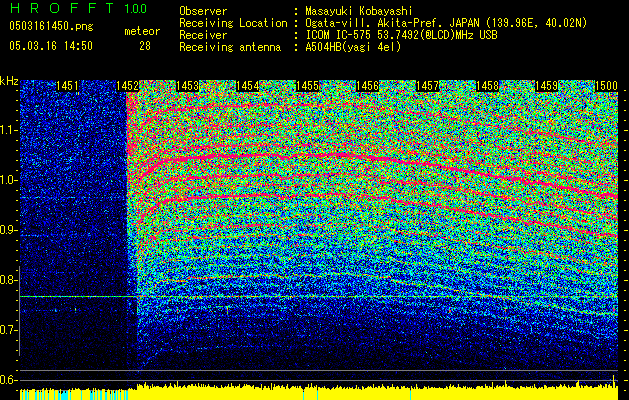Image resolution: width=629 pixels, height=400 pixels.
Task: Click the 05.03.16 14:50 timestamp
Action: coord(50,45)
